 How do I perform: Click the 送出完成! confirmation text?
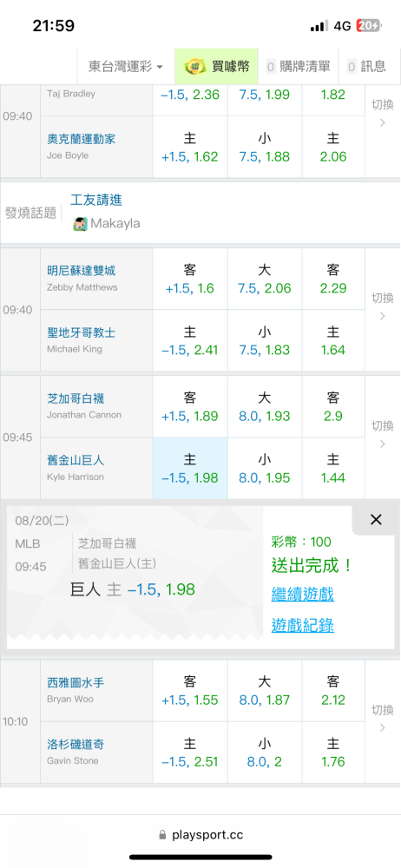[312, 566]
